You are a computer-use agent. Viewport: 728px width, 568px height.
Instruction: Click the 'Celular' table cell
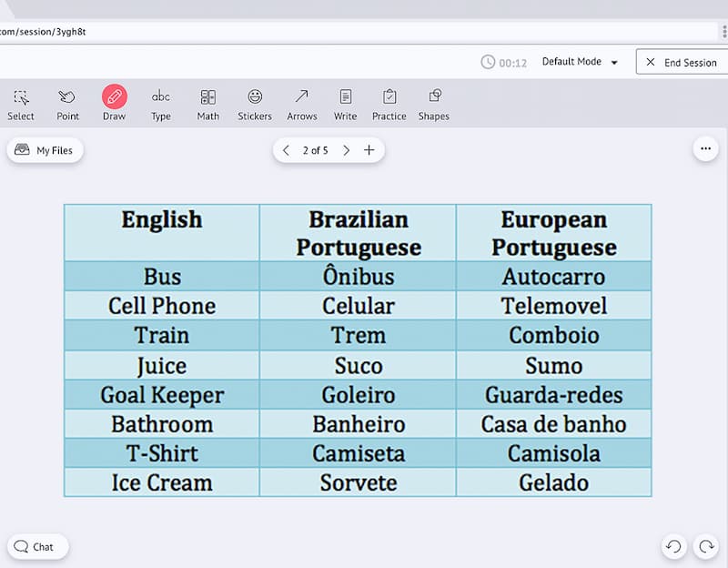click(358, 306)
